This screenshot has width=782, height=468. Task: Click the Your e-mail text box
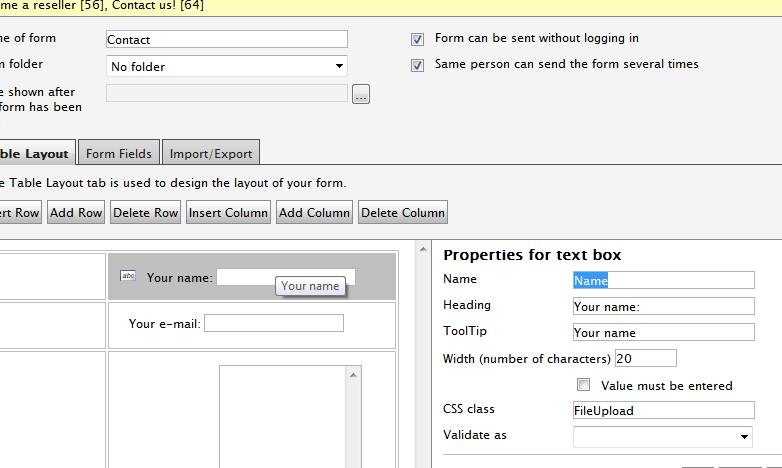click(273, 323)
